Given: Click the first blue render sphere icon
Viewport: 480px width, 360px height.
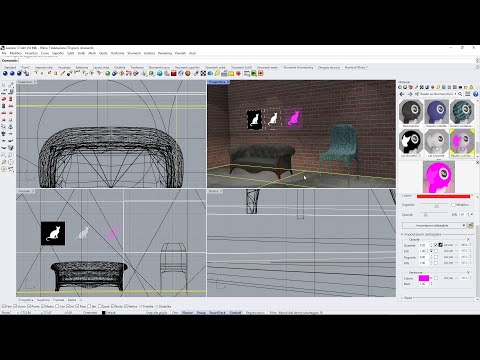Looking at the screenshot, I should 5,73.
